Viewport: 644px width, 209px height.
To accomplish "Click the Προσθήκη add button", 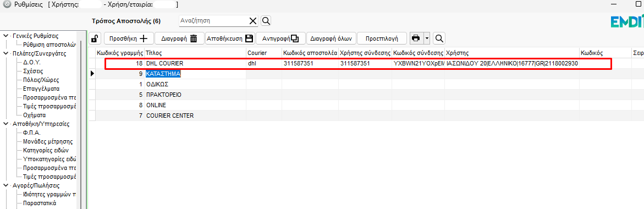I will [129, 38].
